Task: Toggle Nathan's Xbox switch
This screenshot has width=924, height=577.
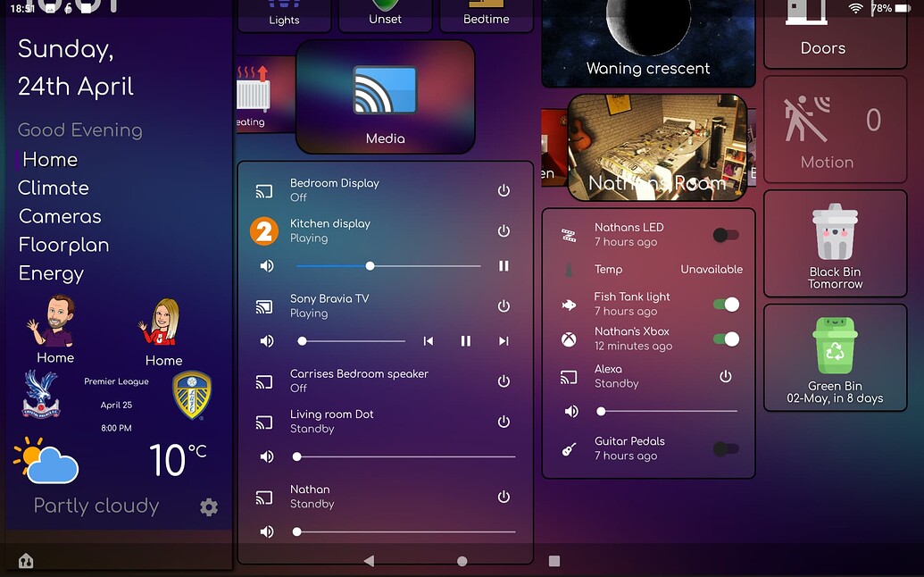Action: pos(726,339)
